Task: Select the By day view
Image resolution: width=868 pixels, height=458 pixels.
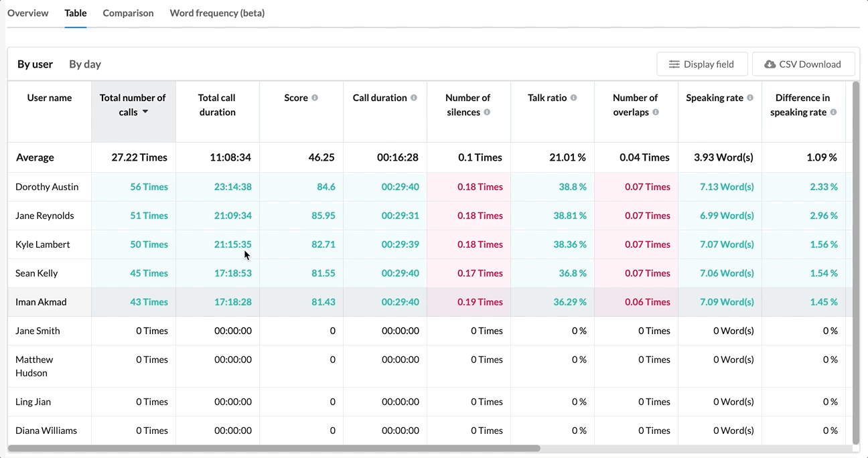Action: pos(84,64)
